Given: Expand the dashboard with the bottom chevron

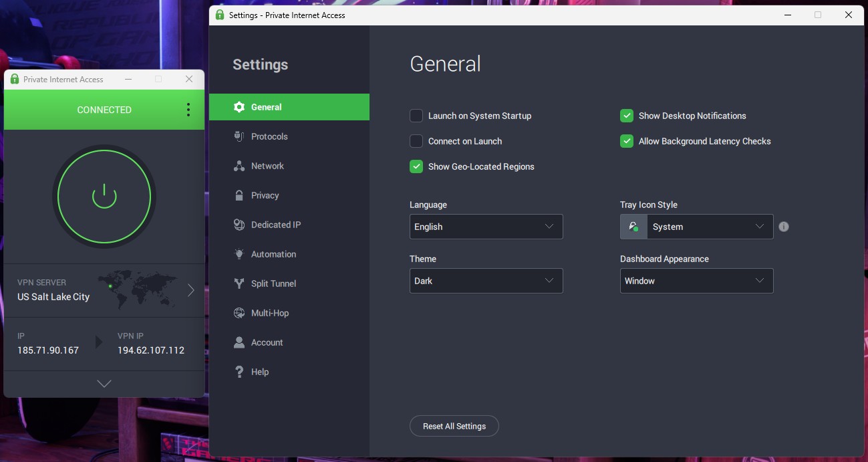Looking at the screenshot, I should pos(104,384).
